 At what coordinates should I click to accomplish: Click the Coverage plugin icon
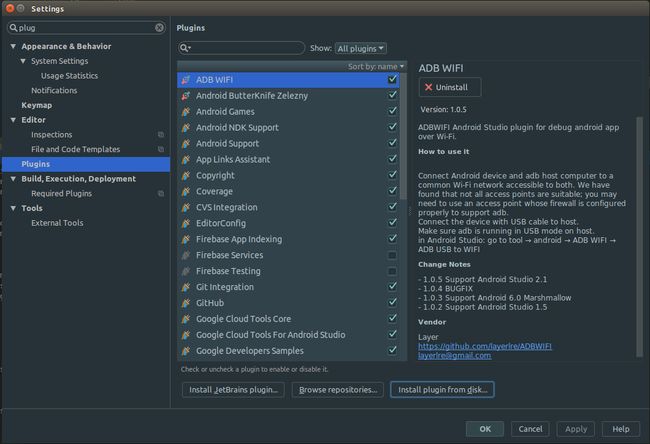186,192
